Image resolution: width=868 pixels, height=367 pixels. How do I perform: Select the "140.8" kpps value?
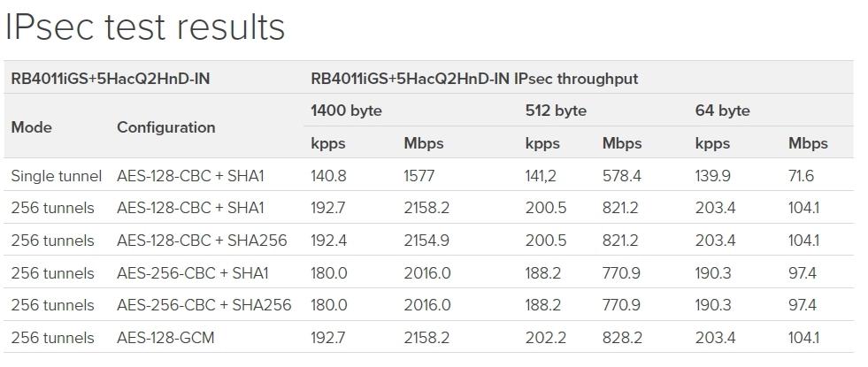click(328, 176)
